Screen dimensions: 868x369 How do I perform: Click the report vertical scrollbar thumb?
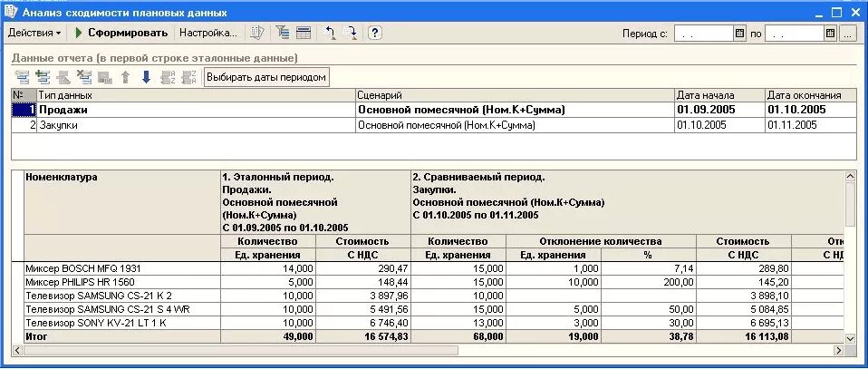[x=851, y=204]
